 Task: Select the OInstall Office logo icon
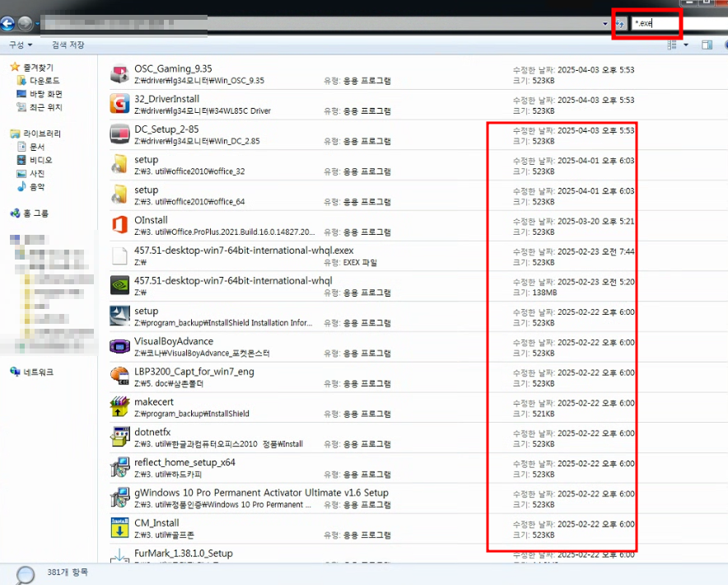pyautogui.click(x=119, y=225)
